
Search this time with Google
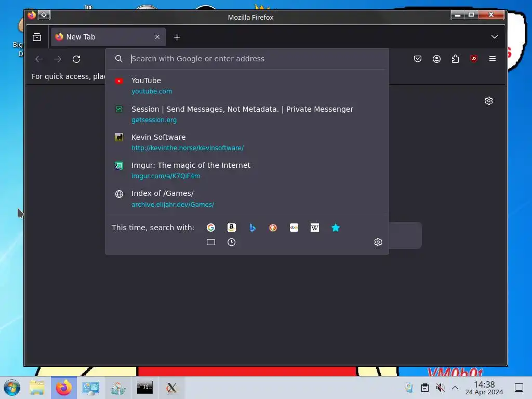[x=211, y=228]
